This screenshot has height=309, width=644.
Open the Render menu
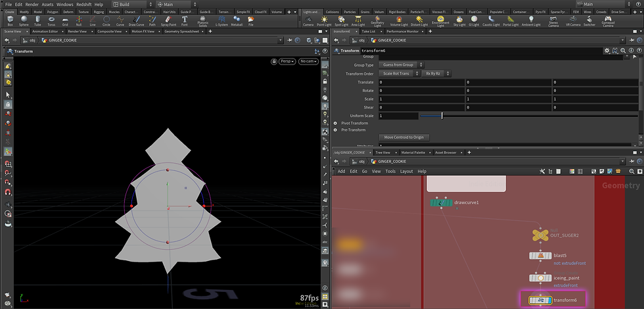click(32, 4)
